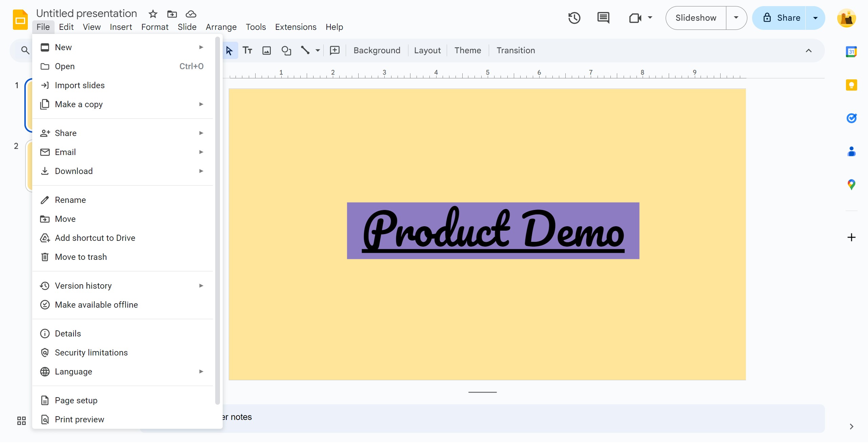Open Google Calendar in side panel

(851, 52)
